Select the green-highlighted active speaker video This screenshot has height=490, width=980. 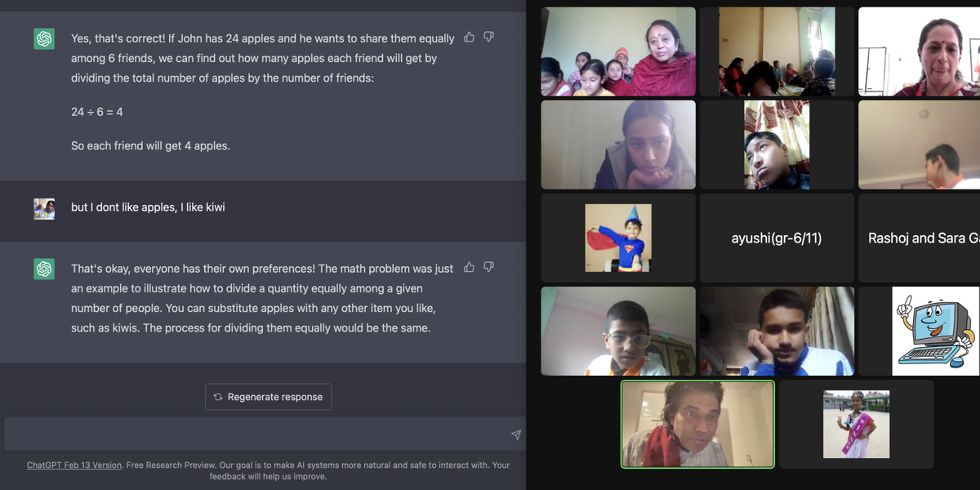(x=697, y=424)
